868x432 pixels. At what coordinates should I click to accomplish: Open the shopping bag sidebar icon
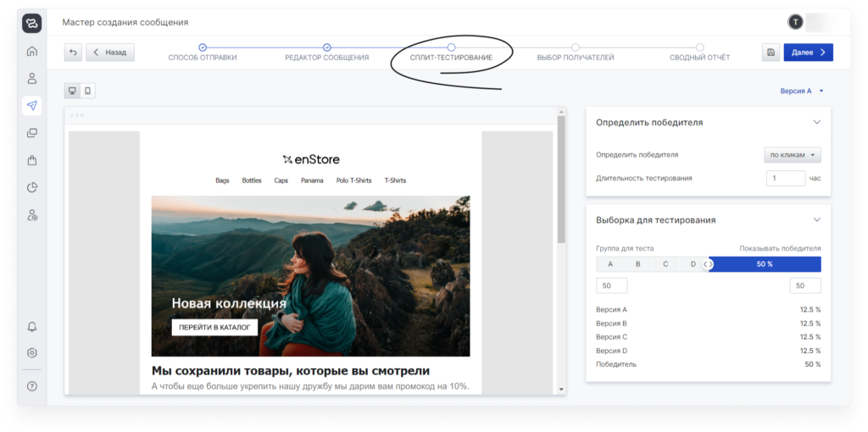(x=32, y=160)
